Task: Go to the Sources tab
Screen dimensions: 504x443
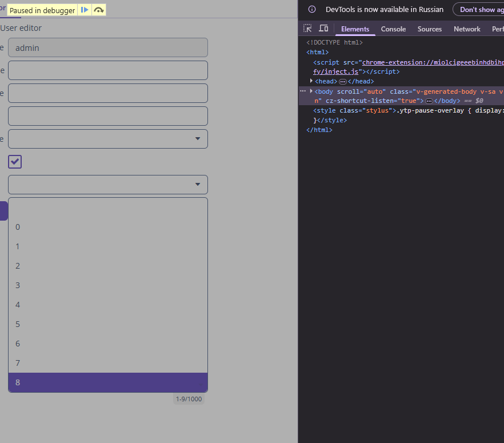Action: pyautogui.click(x=430, y=29)
